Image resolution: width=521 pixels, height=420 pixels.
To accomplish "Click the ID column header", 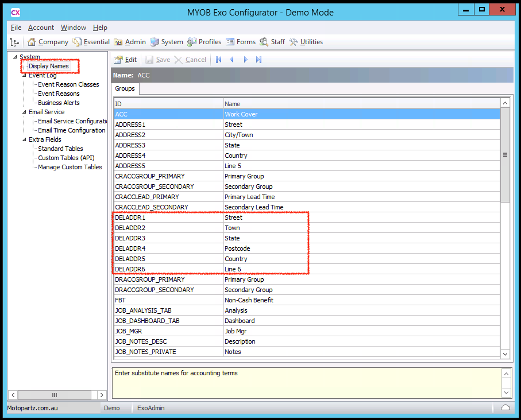I will 169,104.
